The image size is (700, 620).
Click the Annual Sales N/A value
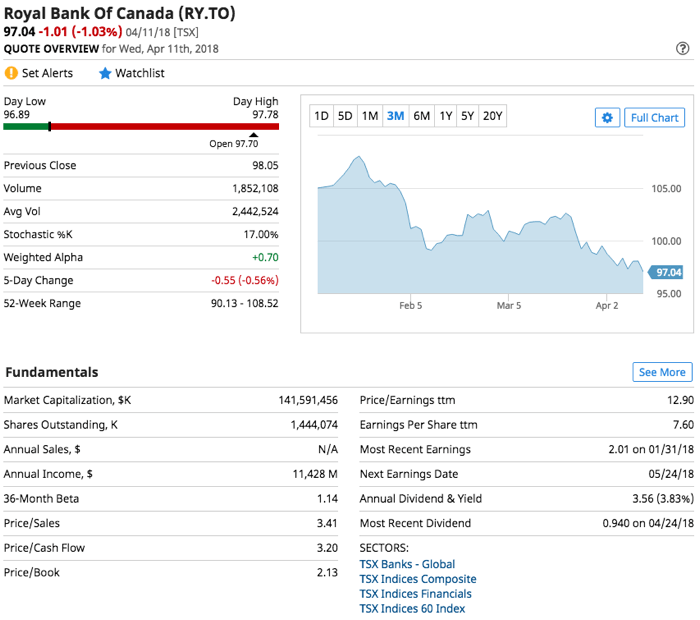[328, 449]
